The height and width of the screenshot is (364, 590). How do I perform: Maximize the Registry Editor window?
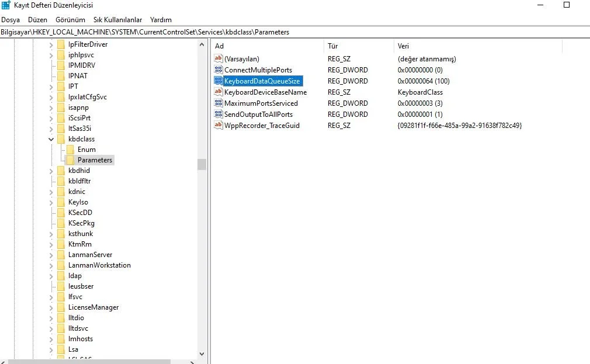(x=566, y=5)
